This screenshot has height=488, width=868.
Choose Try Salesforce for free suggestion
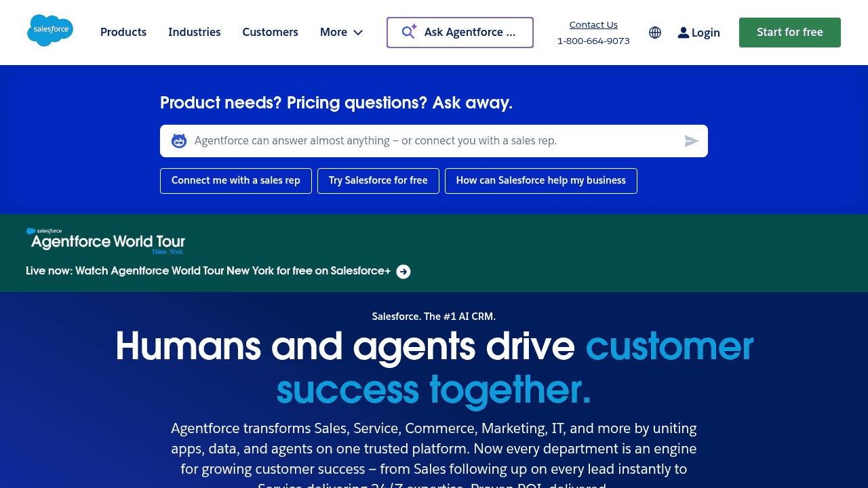point(378,181)
